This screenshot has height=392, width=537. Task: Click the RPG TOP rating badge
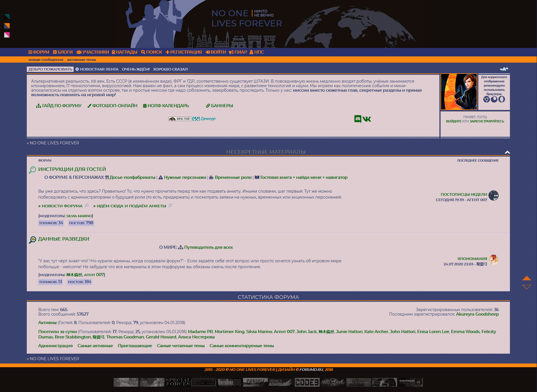pos(180,119)
